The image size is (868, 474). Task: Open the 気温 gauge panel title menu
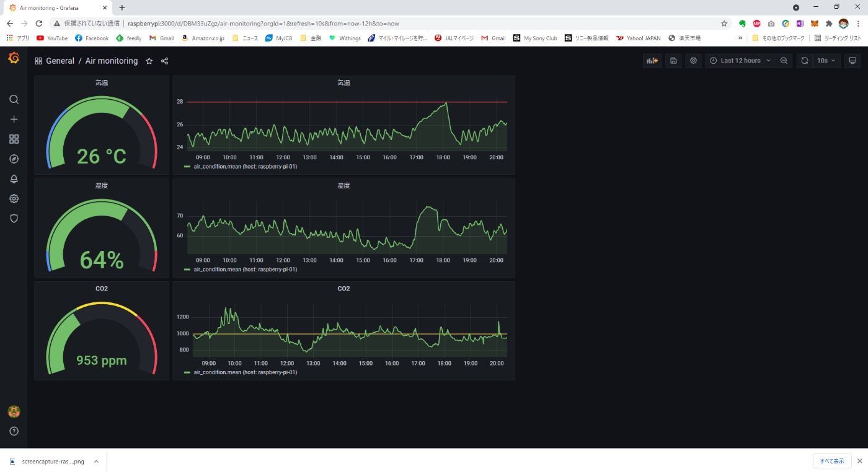coord(102,82)
